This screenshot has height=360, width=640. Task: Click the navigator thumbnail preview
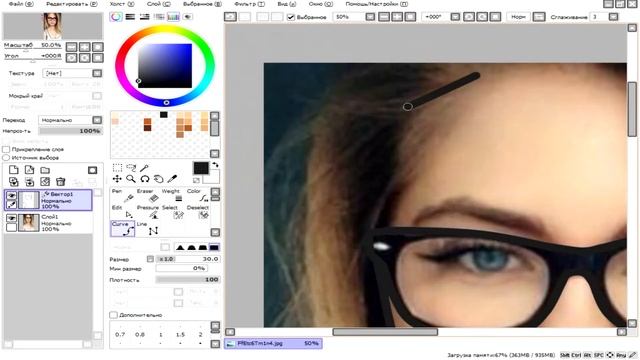[x=53, y=26]
